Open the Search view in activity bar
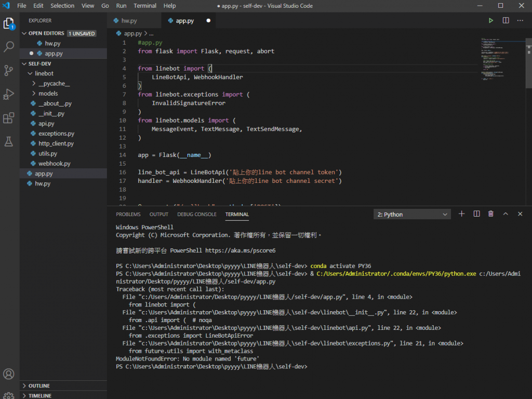 coord(9,47)
